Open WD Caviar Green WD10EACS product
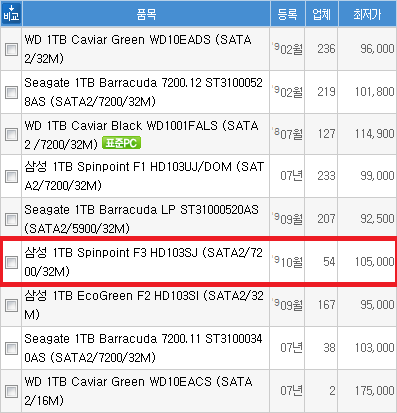Viewport: 397px width, 413px height. (138, 391)
